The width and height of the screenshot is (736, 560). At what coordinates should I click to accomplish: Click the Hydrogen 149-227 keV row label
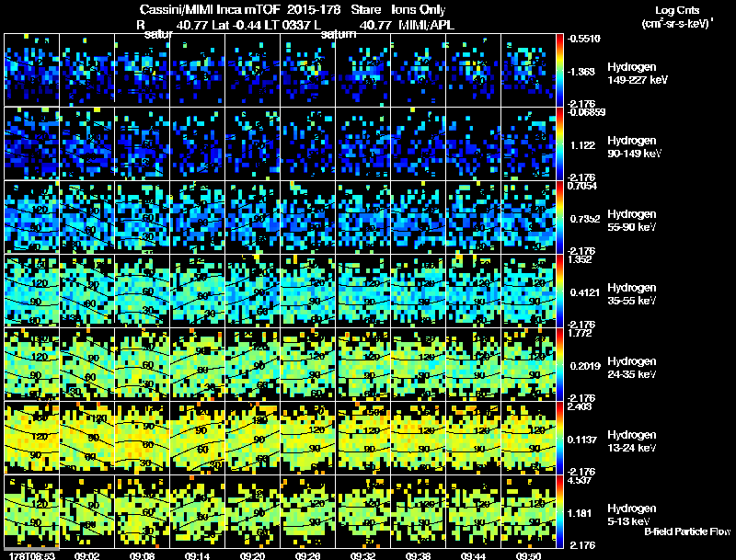click(x=638, y=74)
